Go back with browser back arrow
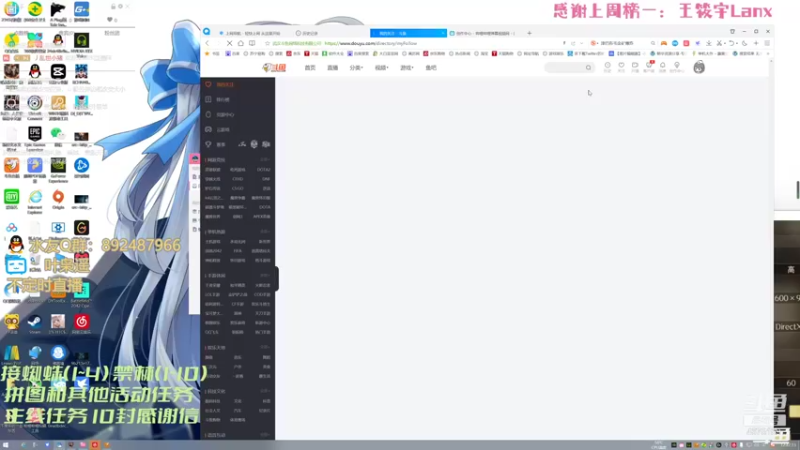The height and width of the screenshot is (450, 800). coord(207,43)
